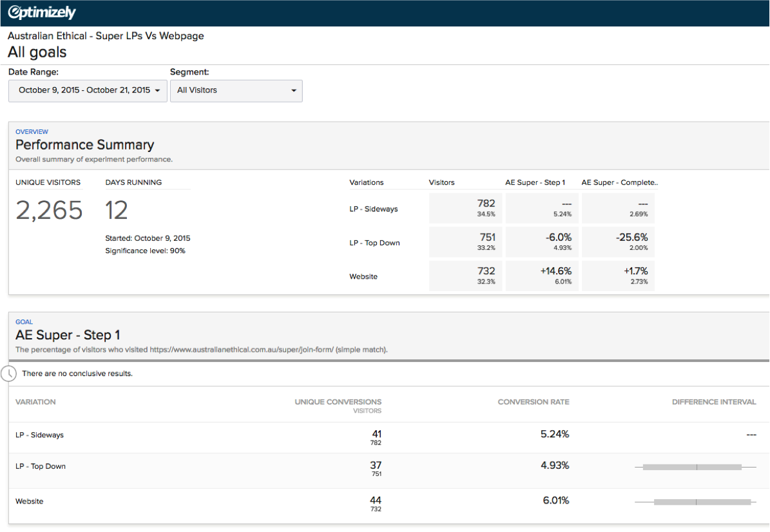This screenshot has width=770, height=532.
Task: Click the 44 unique conversions value
Action: [376, 500]
